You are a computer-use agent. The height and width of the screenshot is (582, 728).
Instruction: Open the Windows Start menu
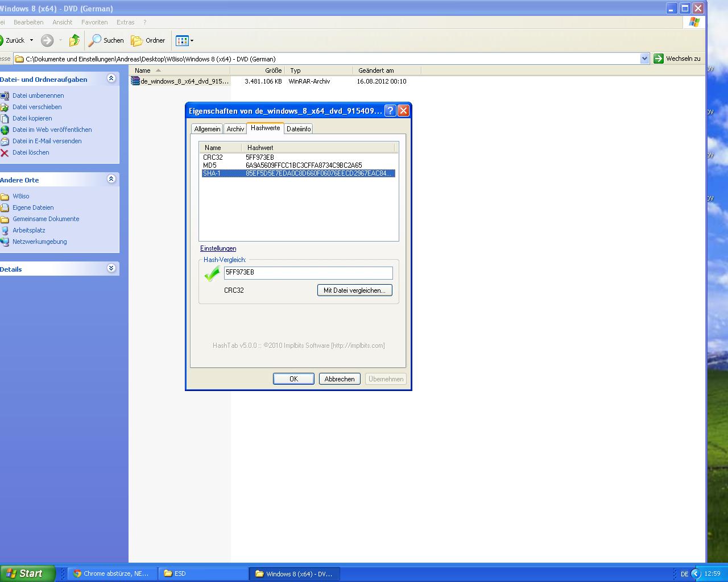point(27,573)
